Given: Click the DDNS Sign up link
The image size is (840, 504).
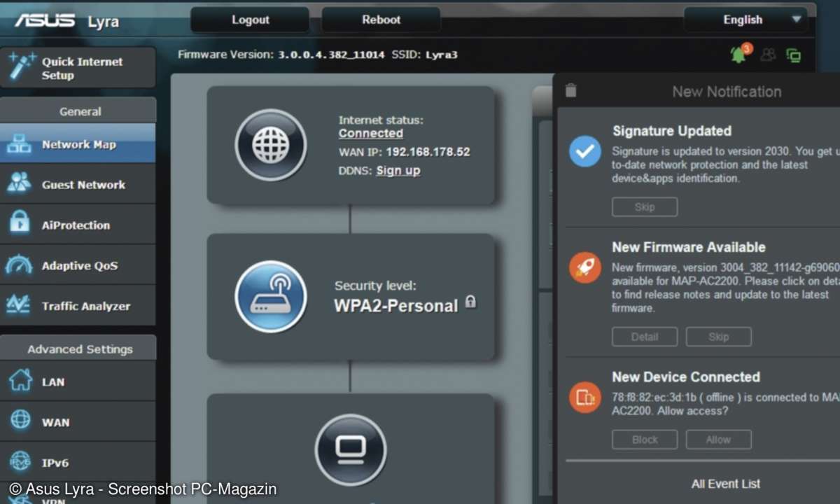Looking at the screenshot, I should point(398,170).
